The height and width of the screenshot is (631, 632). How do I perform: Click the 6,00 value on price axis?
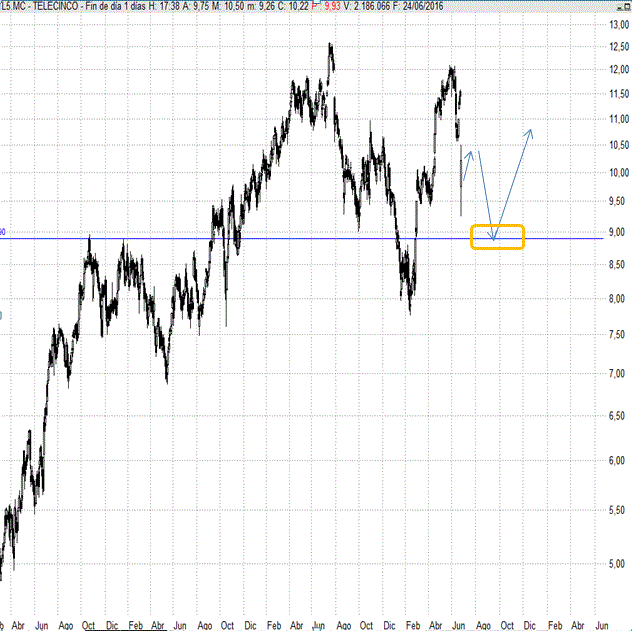coord(617,460)
